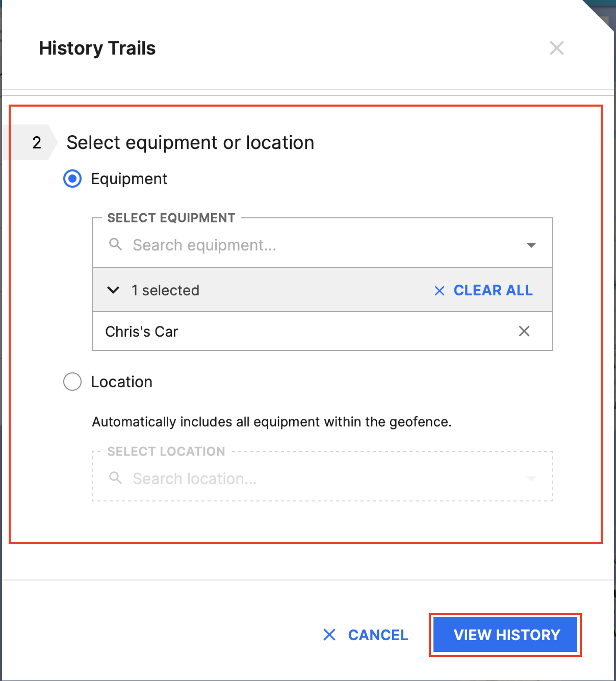Click the 1 selected count text
The width and height of the screenshot is (616, 681).
click(165, 290)
